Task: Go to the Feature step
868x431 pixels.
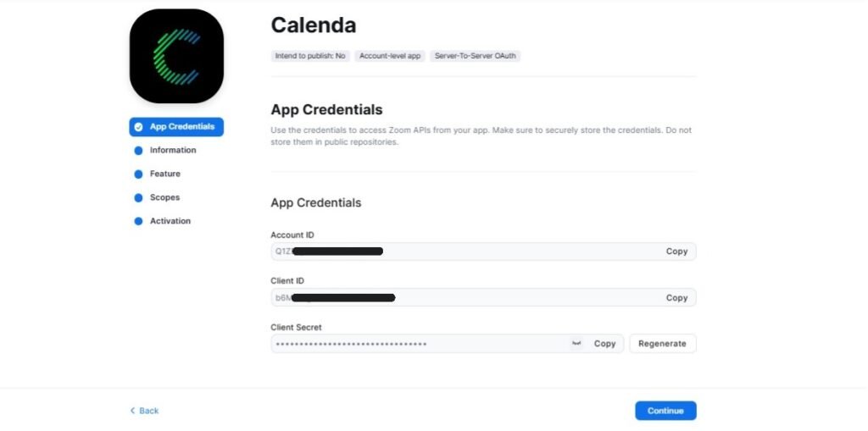Action: pyautogui.click(x=164, y=174)
